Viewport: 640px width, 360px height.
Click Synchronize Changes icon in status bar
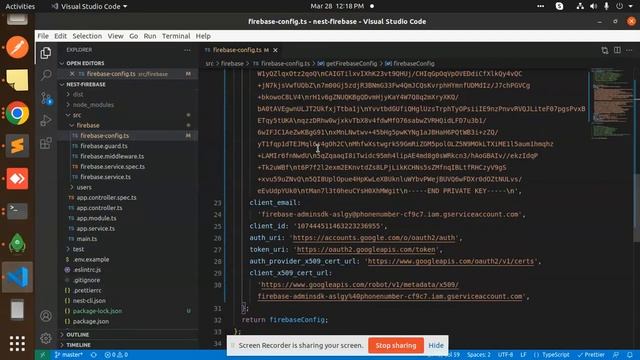tap(93, 355)
